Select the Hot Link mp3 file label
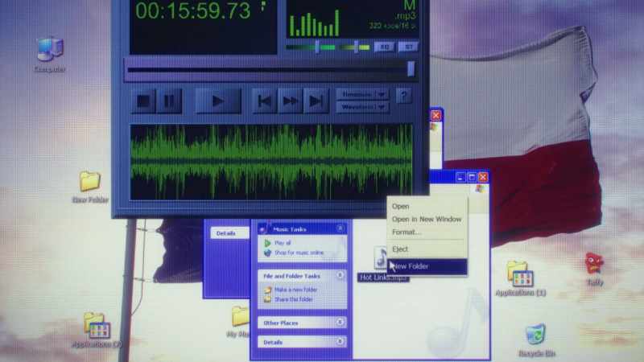Viewport: 644px width, 362px height. tap(383, 278)
